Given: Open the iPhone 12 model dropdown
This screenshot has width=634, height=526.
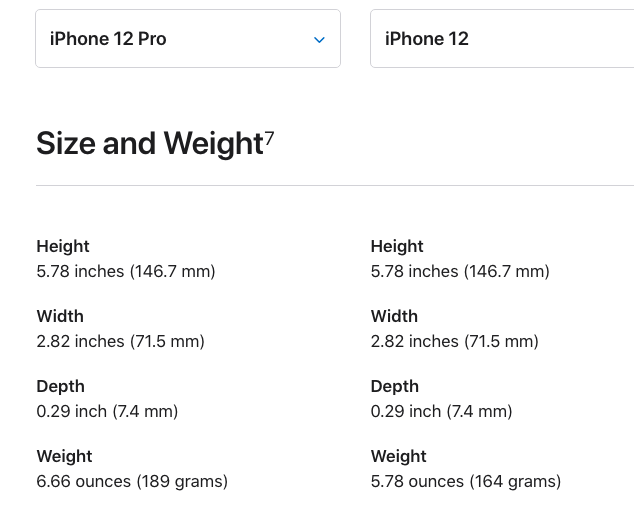Looking at the screenshot, I should 502,39.
